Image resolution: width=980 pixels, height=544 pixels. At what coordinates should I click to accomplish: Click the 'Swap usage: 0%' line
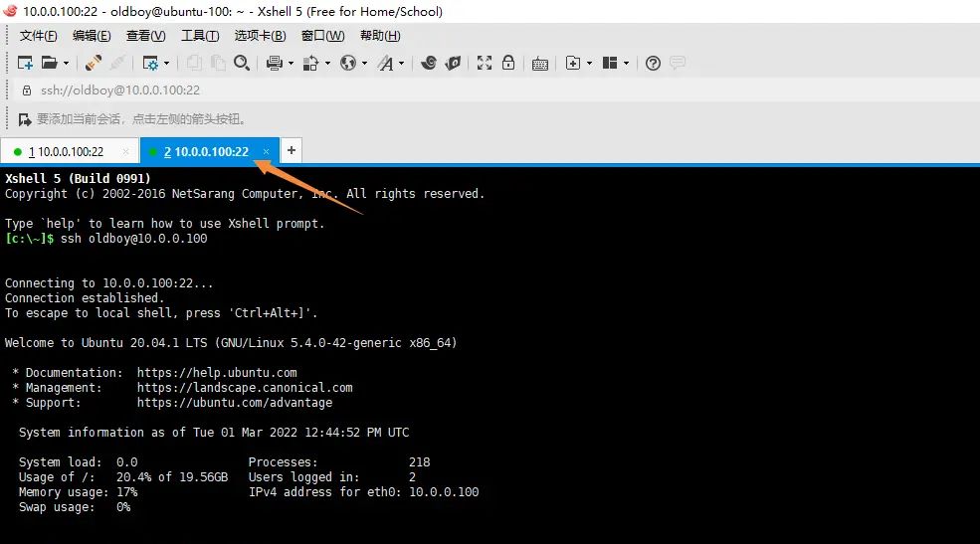pyautogui.click(x=75, y=507)
